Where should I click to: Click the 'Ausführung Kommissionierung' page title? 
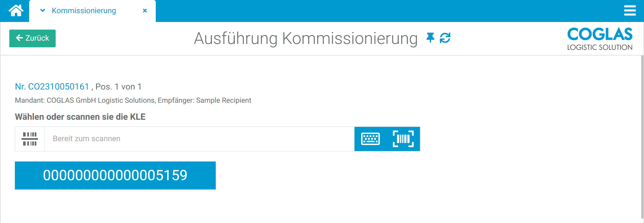(305, 38)
